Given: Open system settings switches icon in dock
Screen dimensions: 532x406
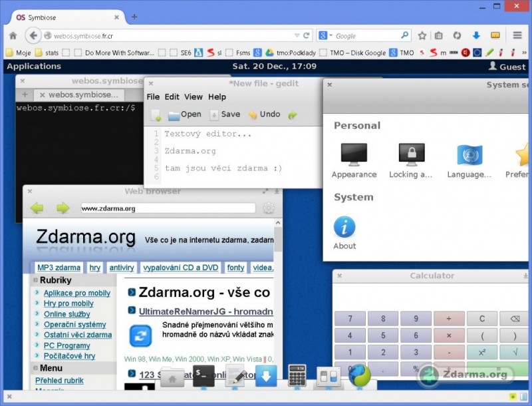Looking at the screenshot, I should (x=329, y=377).
